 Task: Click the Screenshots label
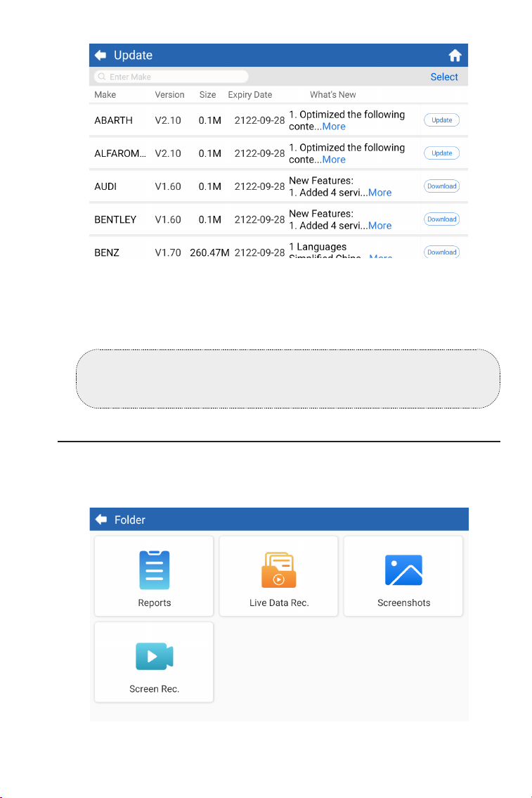[x=404, y=603]
